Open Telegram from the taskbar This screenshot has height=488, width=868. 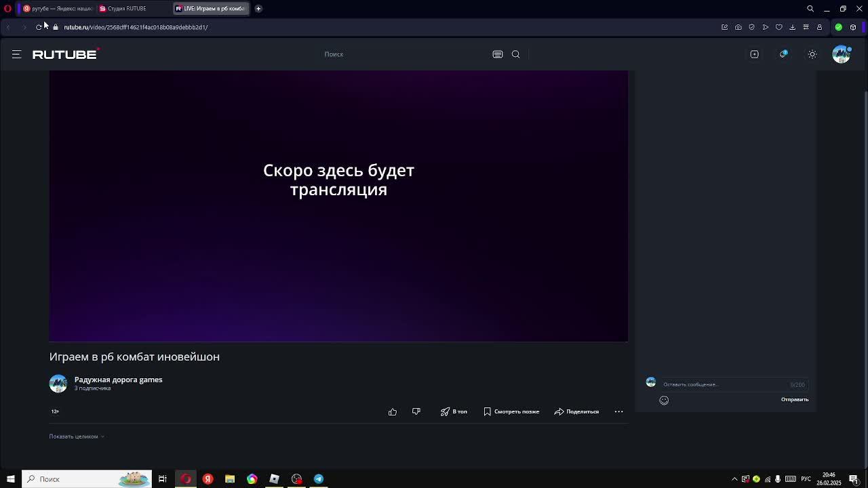coord(319,479)
